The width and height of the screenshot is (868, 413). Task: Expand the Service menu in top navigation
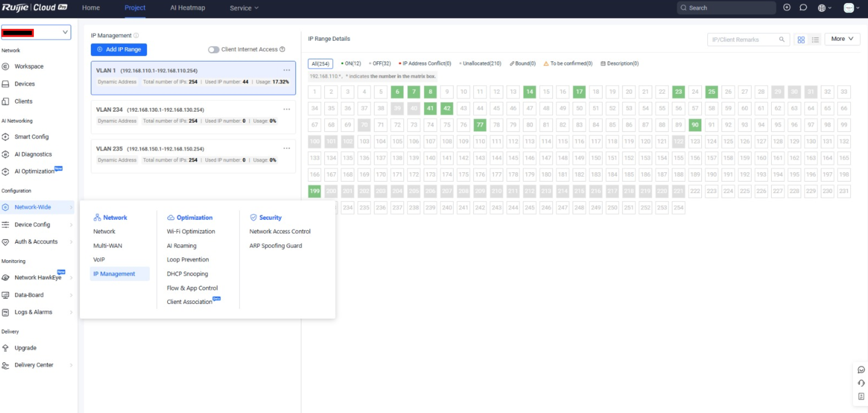pos(244,8)
